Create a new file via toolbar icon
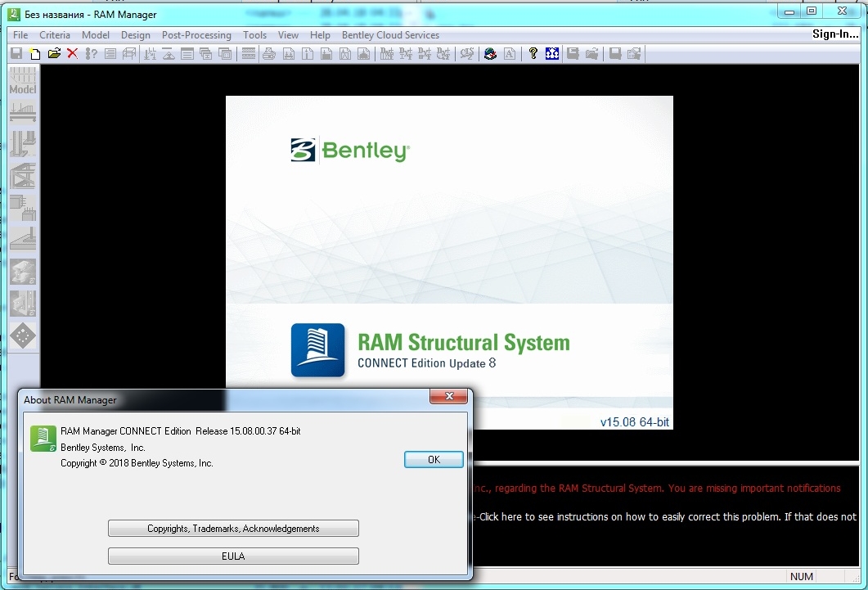 pyautogui.click(x=35, y=54)
